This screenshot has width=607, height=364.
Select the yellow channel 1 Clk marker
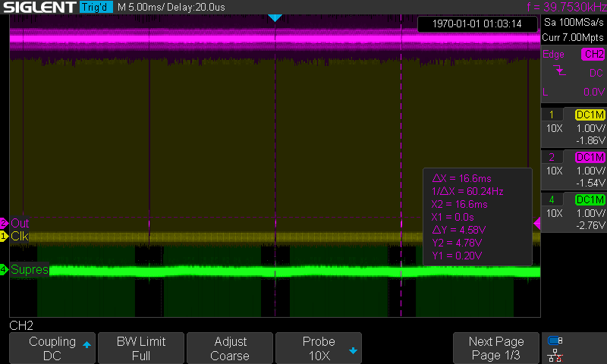tap(15, 237)
